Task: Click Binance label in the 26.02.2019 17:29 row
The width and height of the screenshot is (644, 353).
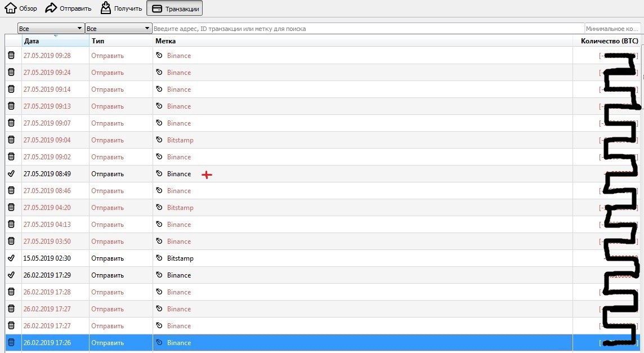Action: tap(178, 275)
